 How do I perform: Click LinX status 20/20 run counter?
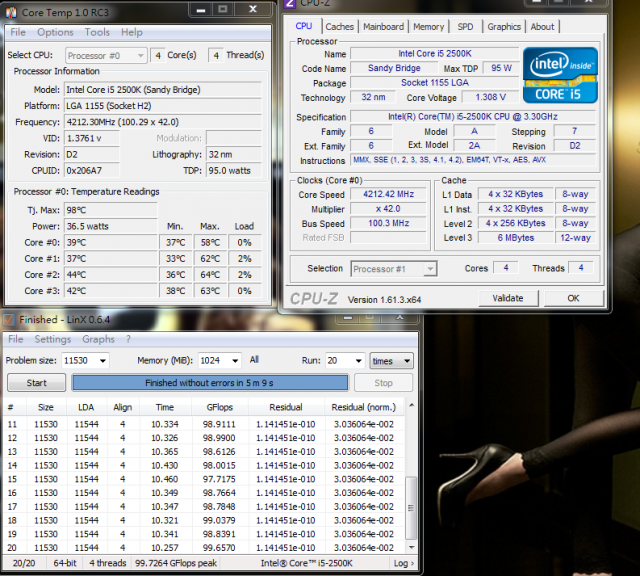pos(24,563)
